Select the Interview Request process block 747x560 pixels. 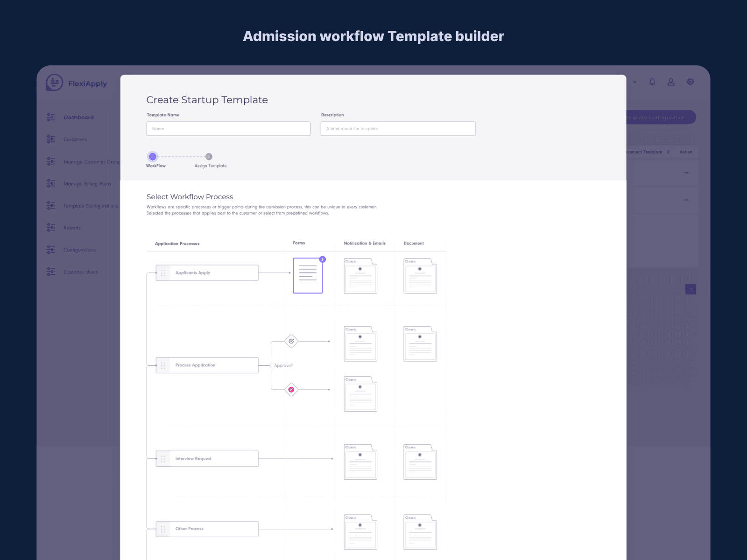(207, 459)
